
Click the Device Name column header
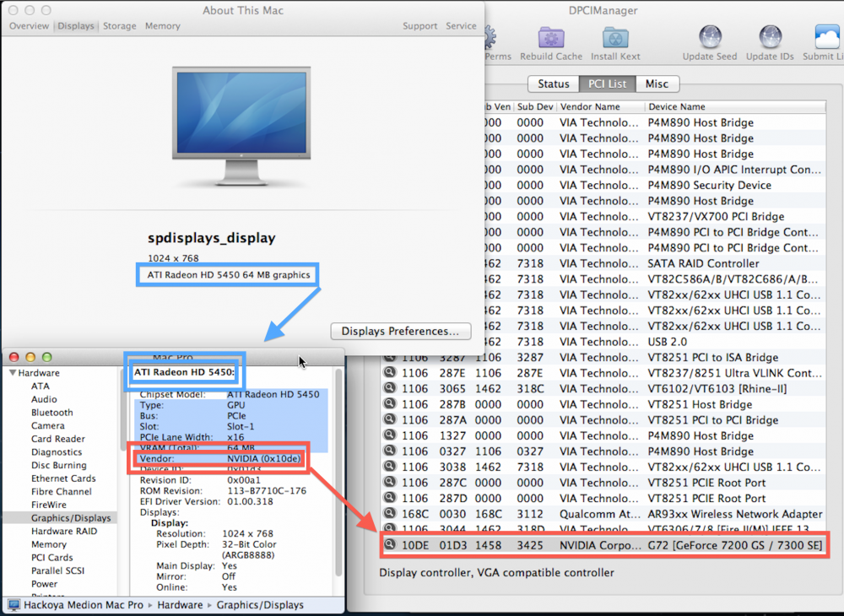tap(735, 106)
